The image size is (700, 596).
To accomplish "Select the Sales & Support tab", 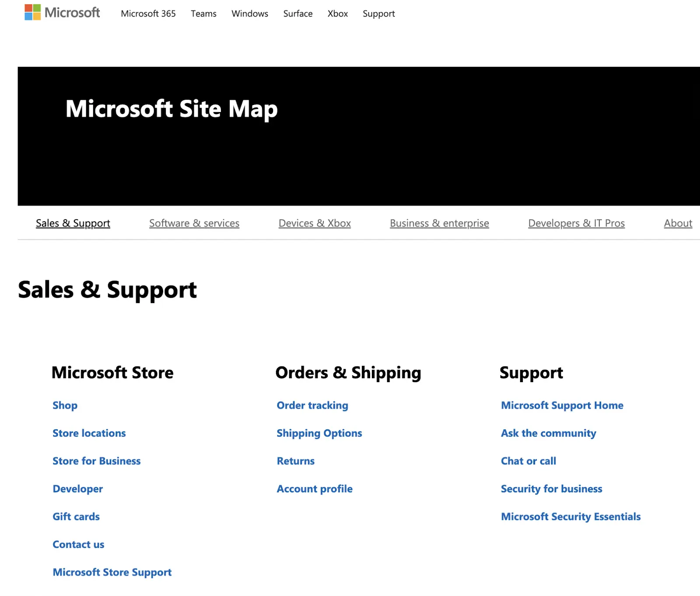I will coord(73,223).
